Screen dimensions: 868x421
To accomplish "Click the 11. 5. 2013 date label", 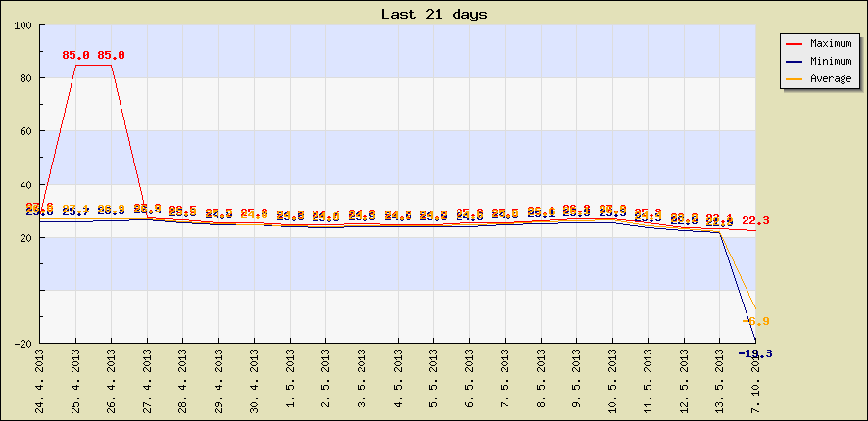I will pyautogui.click(x=649, y=382).
